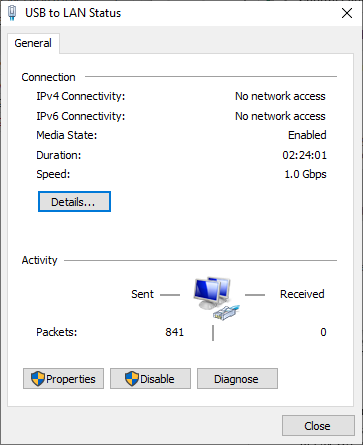Click the Activity section heading

click(x=39, y=260)
